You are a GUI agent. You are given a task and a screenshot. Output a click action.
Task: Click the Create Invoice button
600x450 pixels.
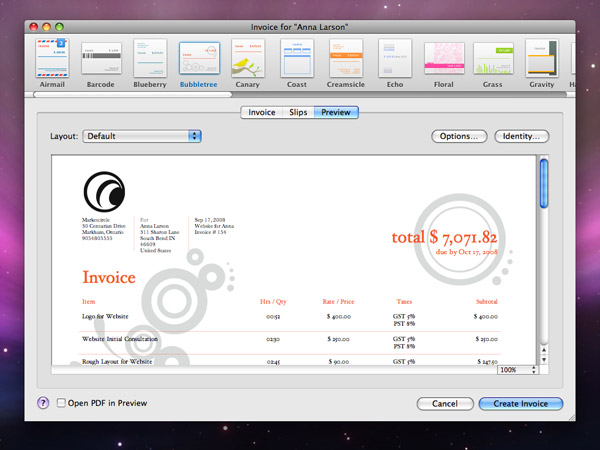(521, 403)
